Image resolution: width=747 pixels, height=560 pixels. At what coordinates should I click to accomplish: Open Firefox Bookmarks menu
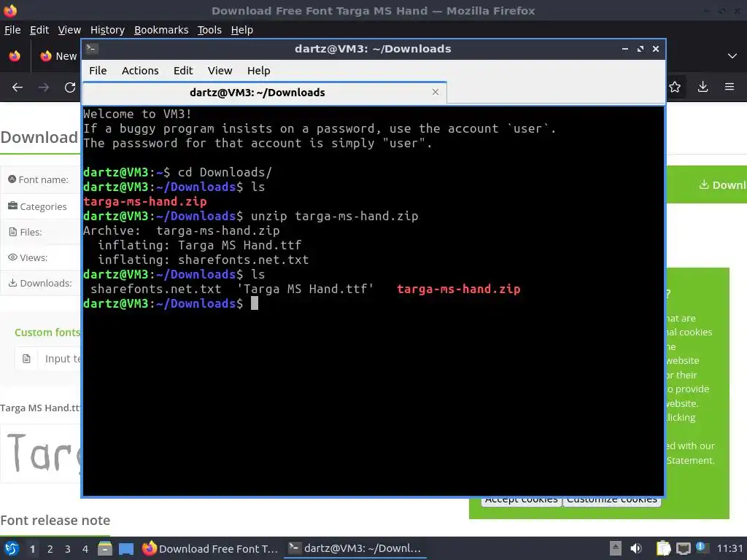click(161, 30)
